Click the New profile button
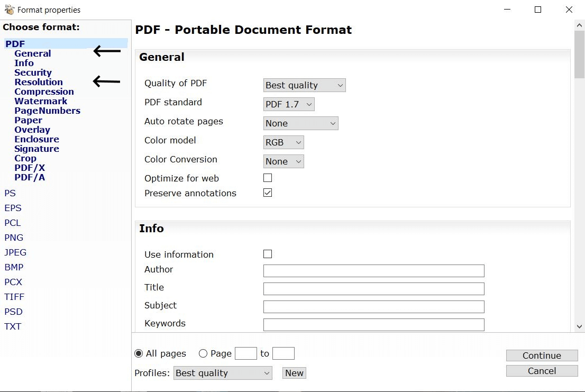Screen dimensions: 585x392 click(294, 373)
